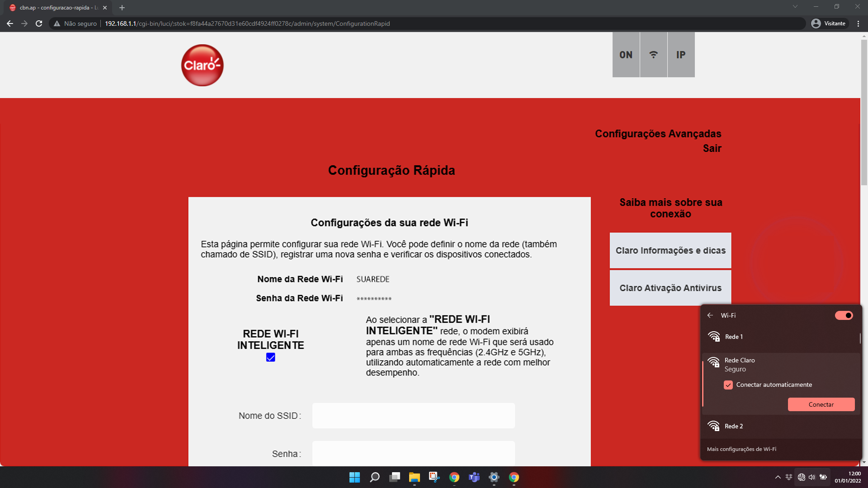Click Windows Start button
The width and height of the screenshot is (868, 488).
coord(354,477)
